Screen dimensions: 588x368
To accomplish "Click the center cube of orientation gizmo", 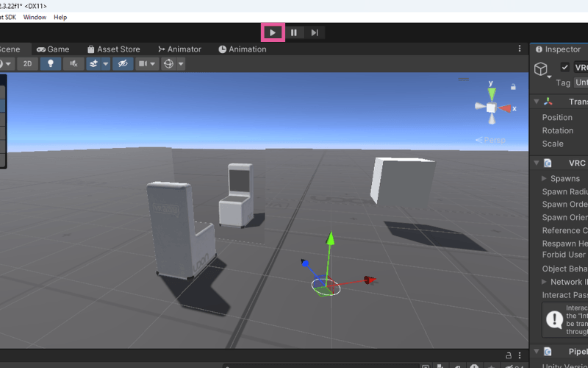I will tap(491, 108).
